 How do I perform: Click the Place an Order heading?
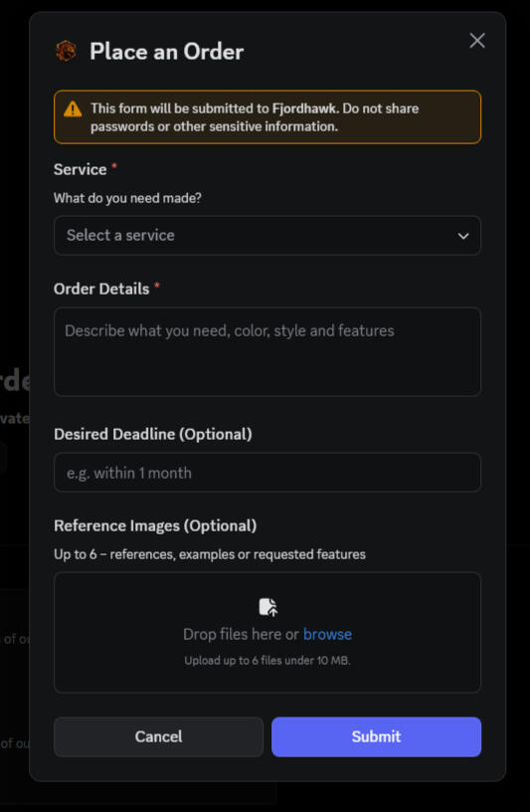(x=167, y=52)
